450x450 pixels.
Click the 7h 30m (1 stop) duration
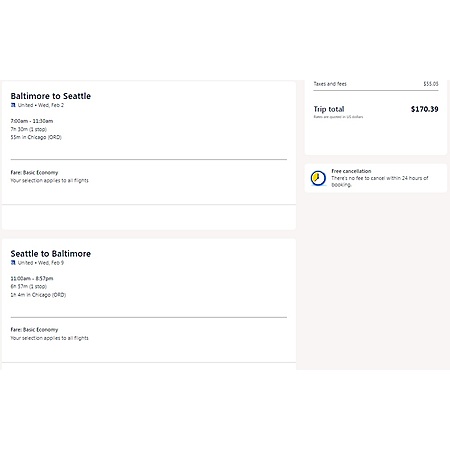tap(29, 129)
